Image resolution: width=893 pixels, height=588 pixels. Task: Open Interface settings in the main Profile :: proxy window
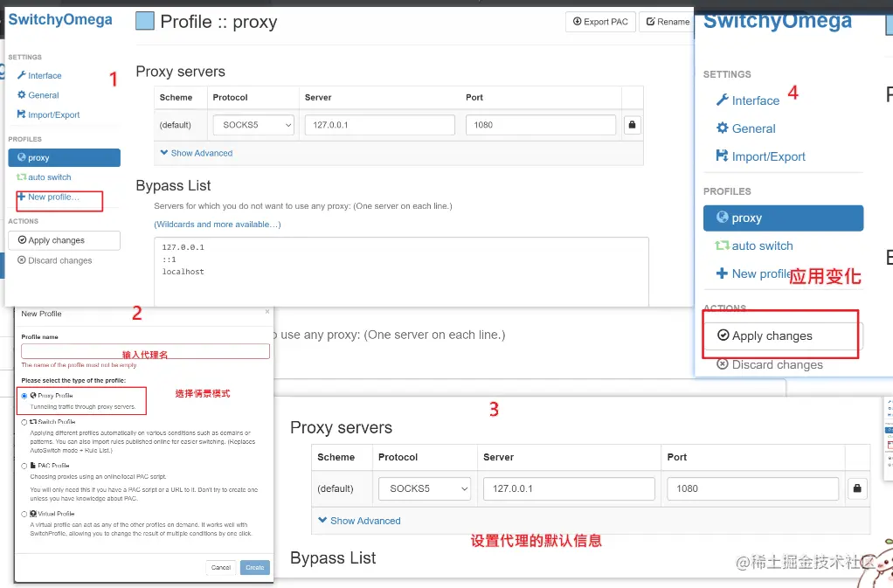39,76
